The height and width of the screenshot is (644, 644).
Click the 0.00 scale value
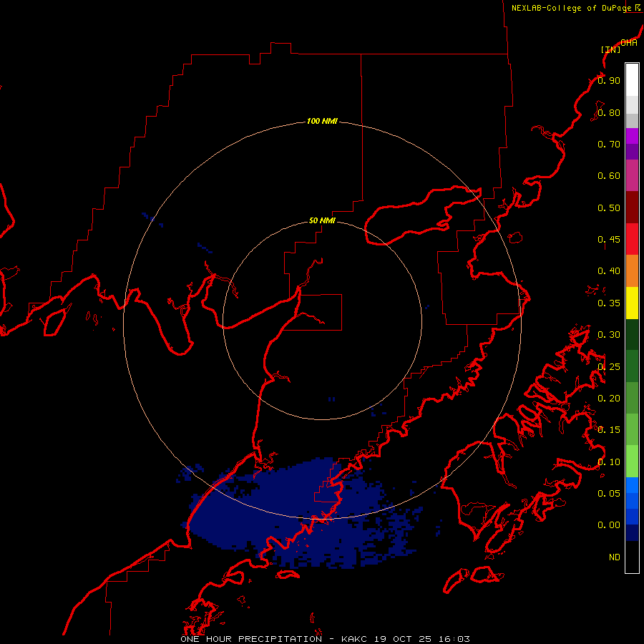(x=609, y=525)
